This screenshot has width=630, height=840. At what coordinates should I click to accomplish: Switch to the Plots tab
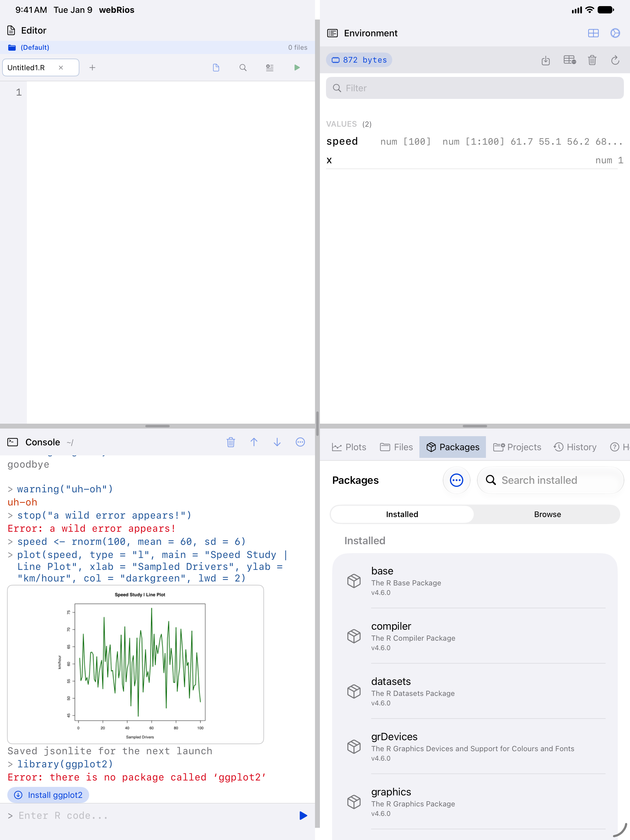[x=349, y=447]
